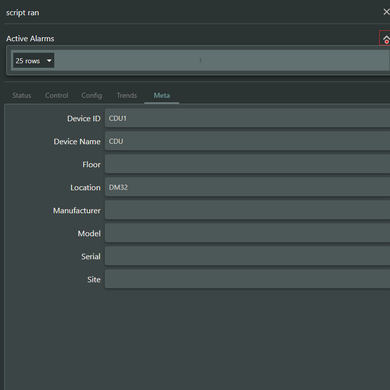
Task: Click the Model input field
Action: (247, 233)
